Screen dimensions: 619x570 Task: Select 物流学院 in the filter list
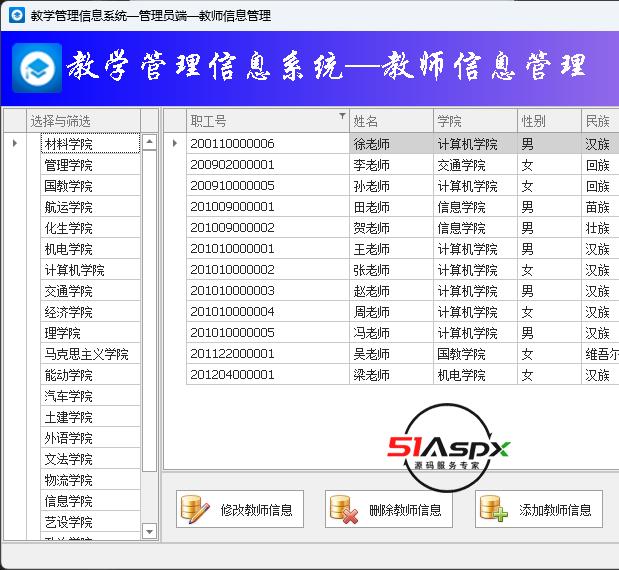[x=90, y=480]
